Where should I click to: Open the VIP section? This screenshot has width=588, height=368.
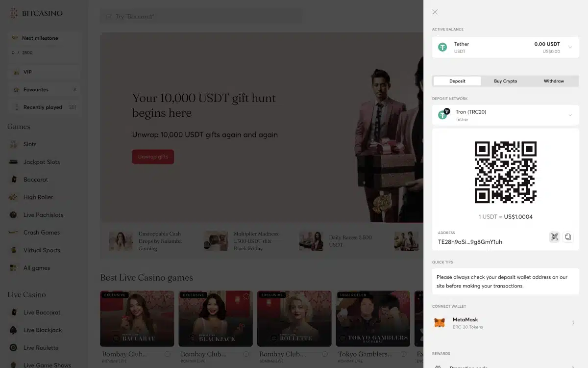(x=44, y=72)
